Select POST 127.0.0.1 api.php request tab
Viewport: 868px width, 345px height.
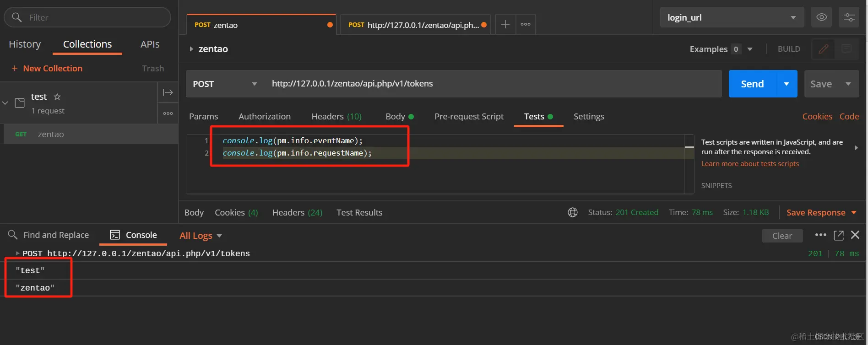415,25
